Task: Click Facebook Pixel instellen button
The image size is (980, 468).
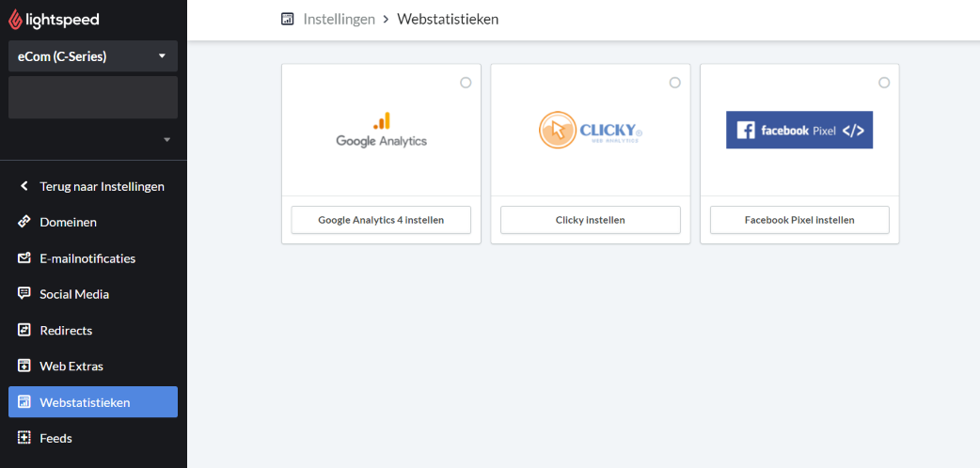Action: click(799, 220)
